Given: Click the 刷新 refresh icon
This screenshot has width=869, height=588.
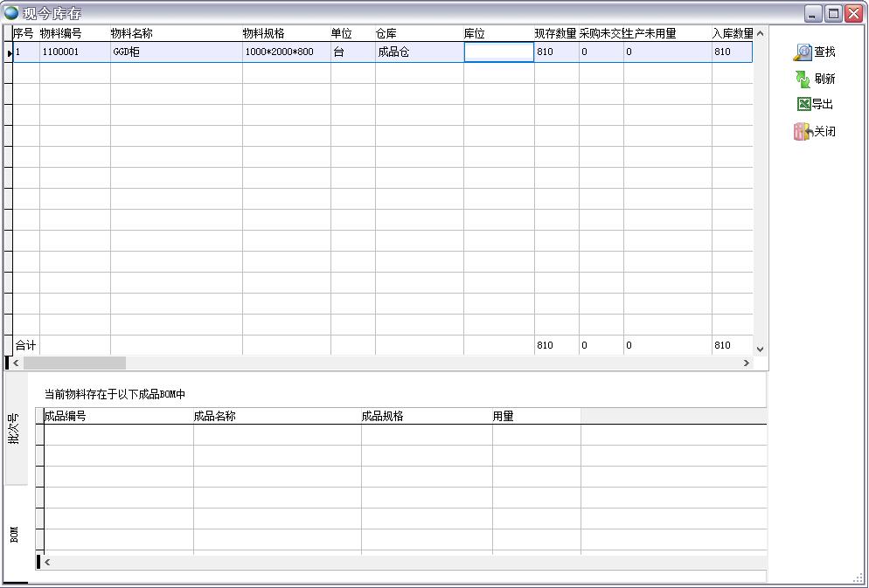Looking at the screenshot, I should pyautogui.click(x=803, y=79).
